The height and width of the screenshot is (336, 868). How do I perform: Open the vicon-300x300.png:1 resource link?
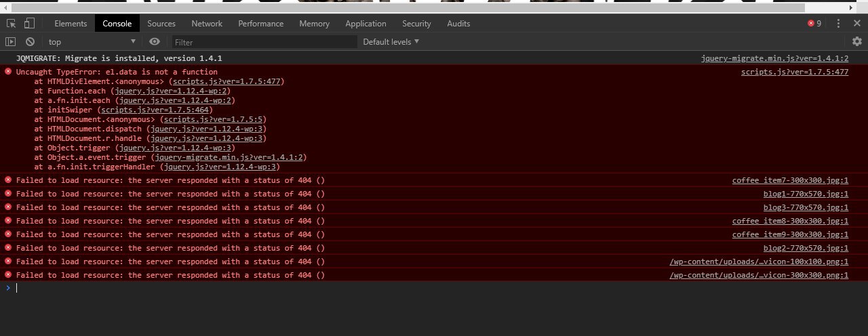(x=759, y=275)
